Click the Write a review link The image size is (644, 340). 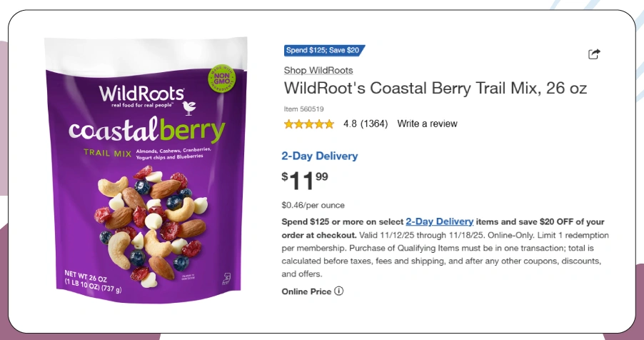[427, 124]
